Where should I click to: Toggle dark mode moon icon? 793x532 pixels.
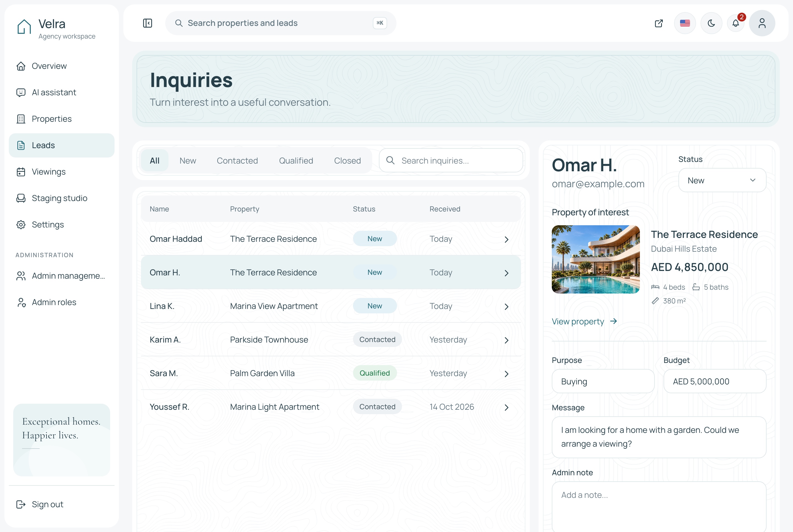coord(711,23)
